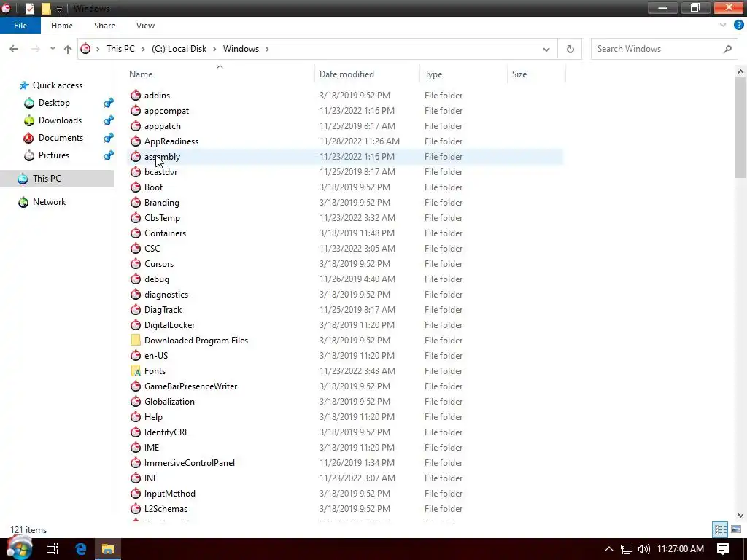Sort by Date modified column

(x=347, y=74)
